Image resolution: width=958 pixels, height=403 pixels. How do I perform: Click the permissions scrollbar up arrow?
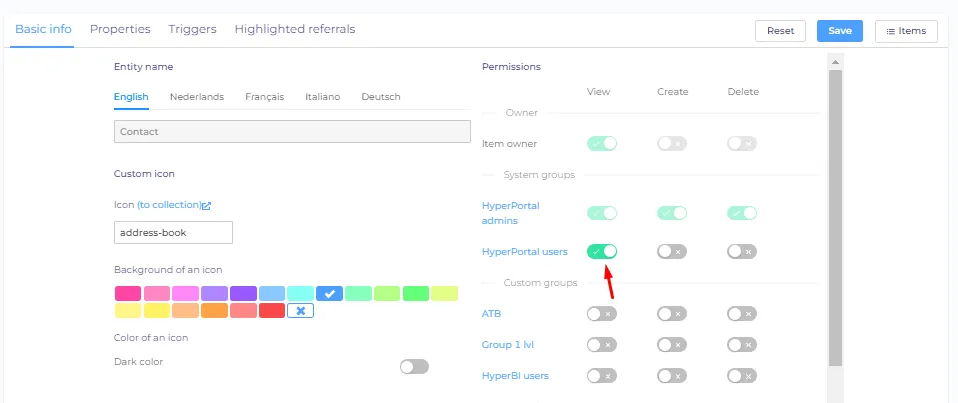coord(835,62)
